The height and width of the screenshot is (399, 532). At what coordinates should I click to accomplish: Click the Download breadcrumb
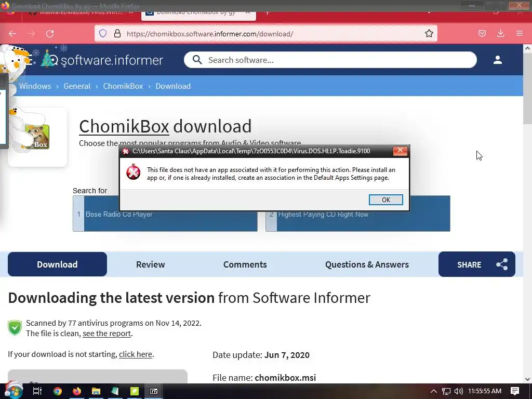tap(173, 86)
